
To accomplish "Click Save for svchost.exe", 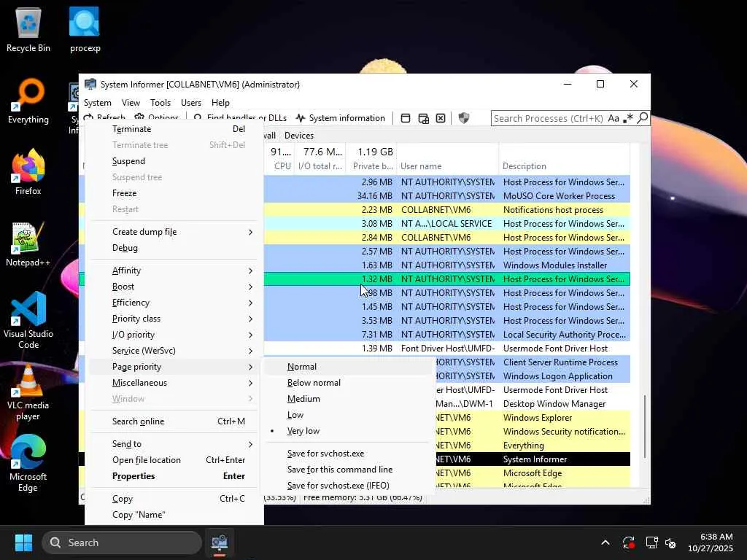I will [x=349, y=454].
